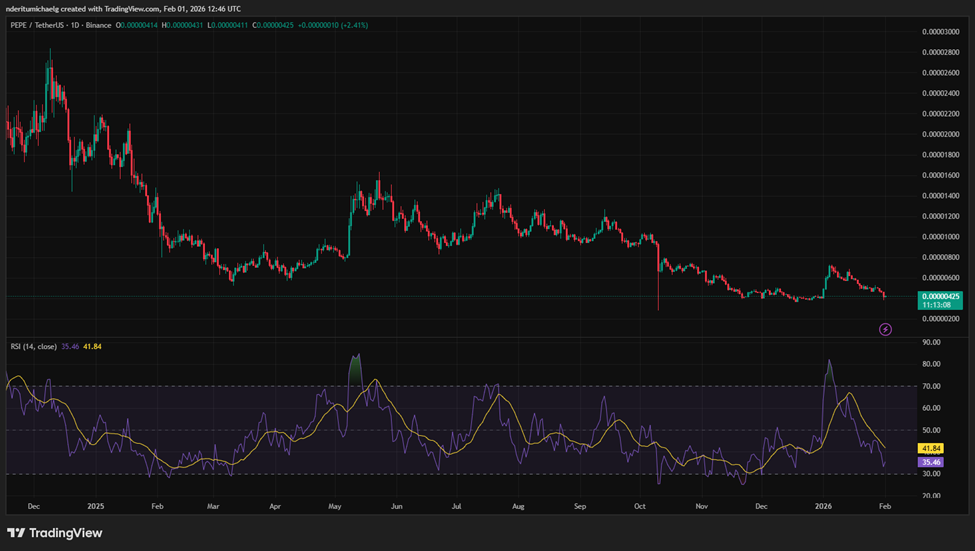
Task: Click the purple RSI value tag 35.46
Action: tap(933, 463)
